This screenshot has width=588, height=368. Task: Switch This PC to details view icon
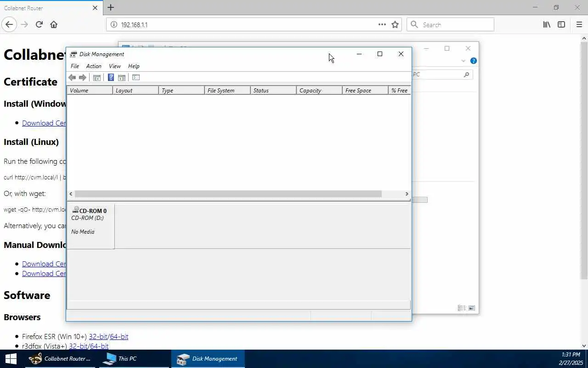click(462, 308)
